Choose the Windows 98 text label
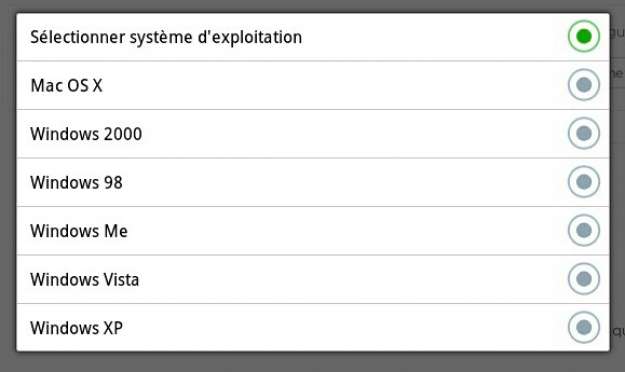 click(x=76, y=183)
